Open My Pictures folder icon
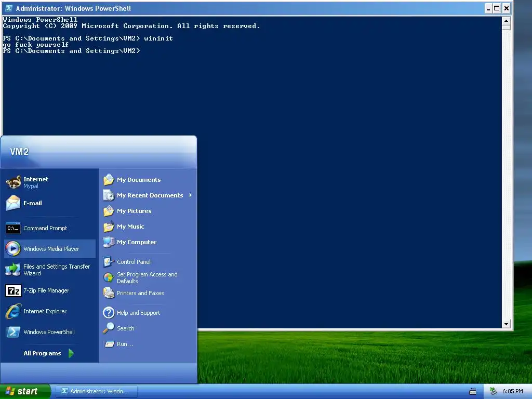 point(109,211)
